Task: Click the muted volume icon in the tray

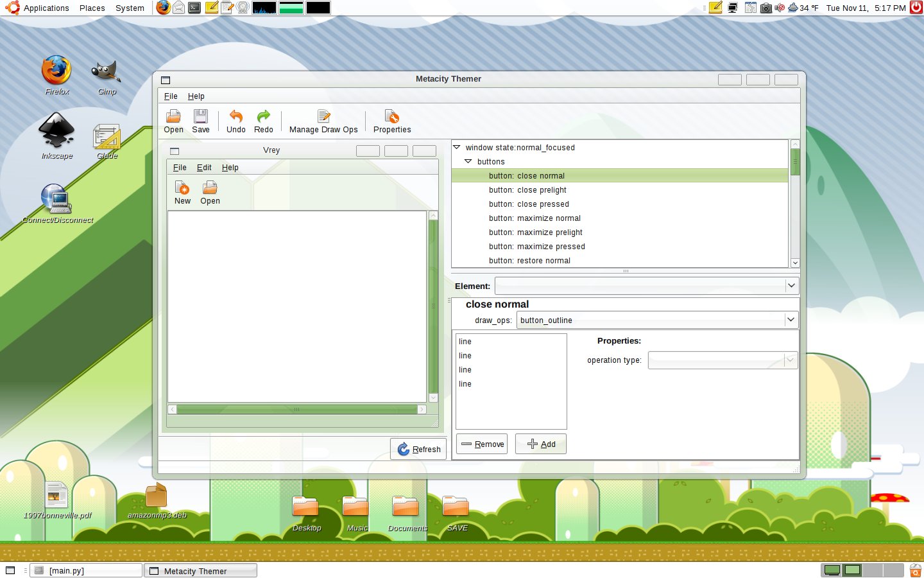Action: pos(780,8)
